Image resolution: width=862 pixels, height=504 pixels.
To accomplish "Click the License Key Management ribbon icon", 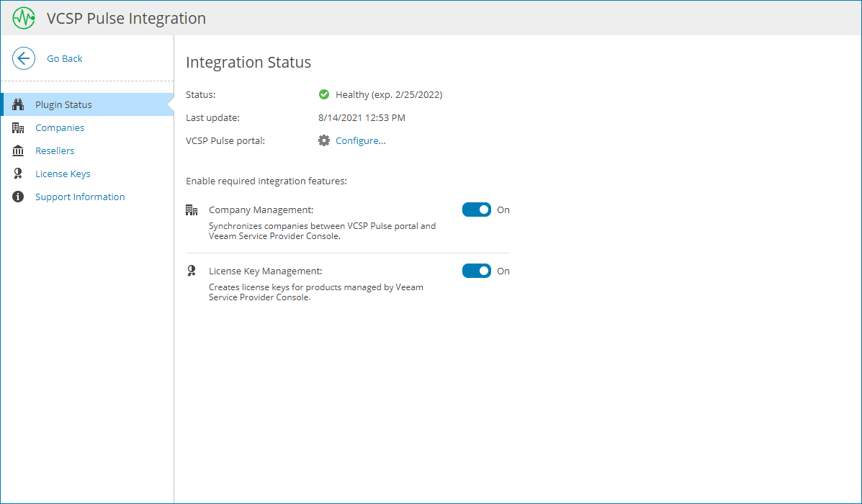I will click(192, 271).
